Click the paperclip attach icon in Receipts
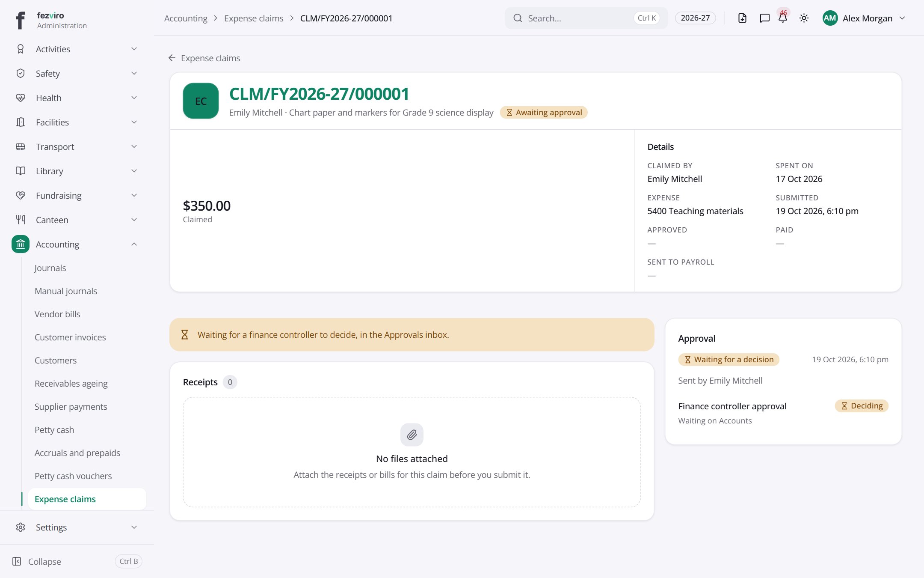The width and height of the screenshot is (924, 578). [412, 435]
